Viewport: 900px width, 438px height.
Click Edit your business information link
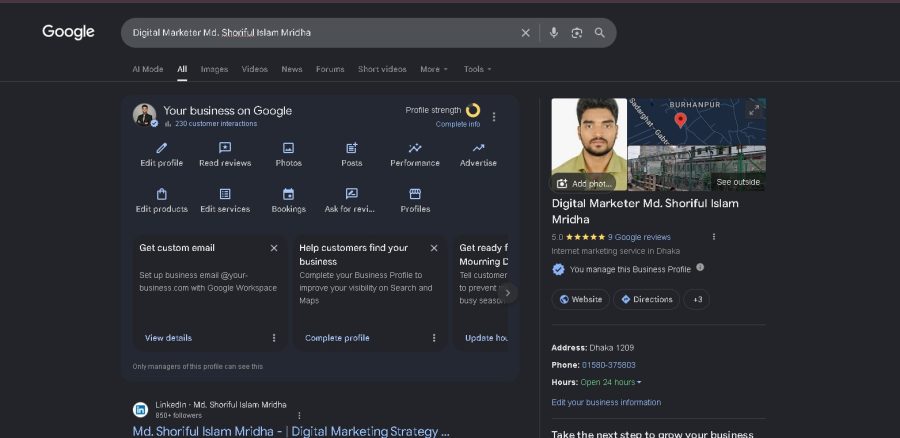point(606,402)
